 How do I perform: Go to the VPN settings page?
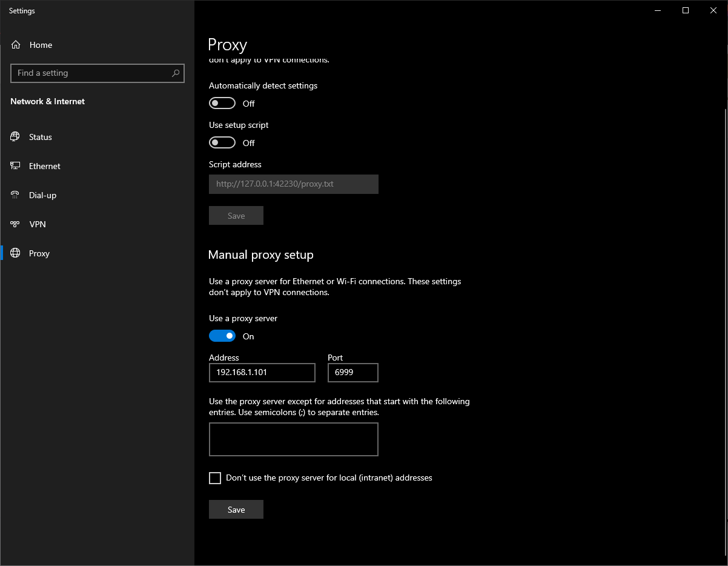pyautogui.click(x=38, y=224)
